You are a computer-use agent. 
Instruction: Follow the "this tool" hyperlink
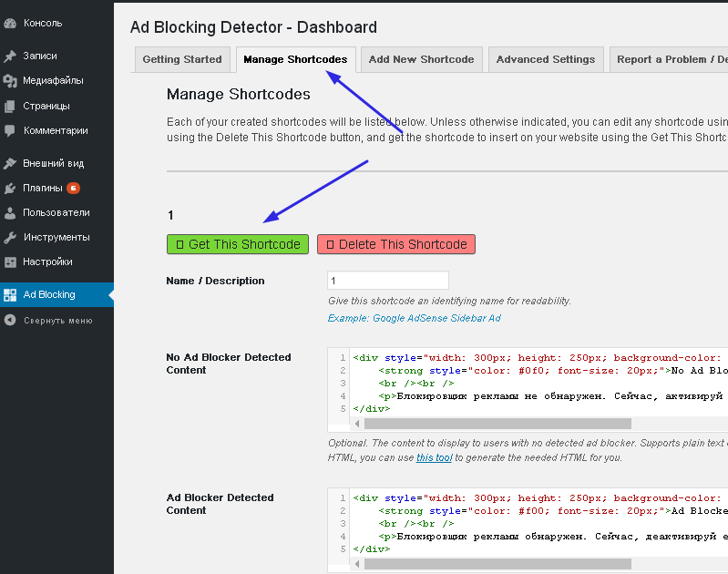[434, 457]
